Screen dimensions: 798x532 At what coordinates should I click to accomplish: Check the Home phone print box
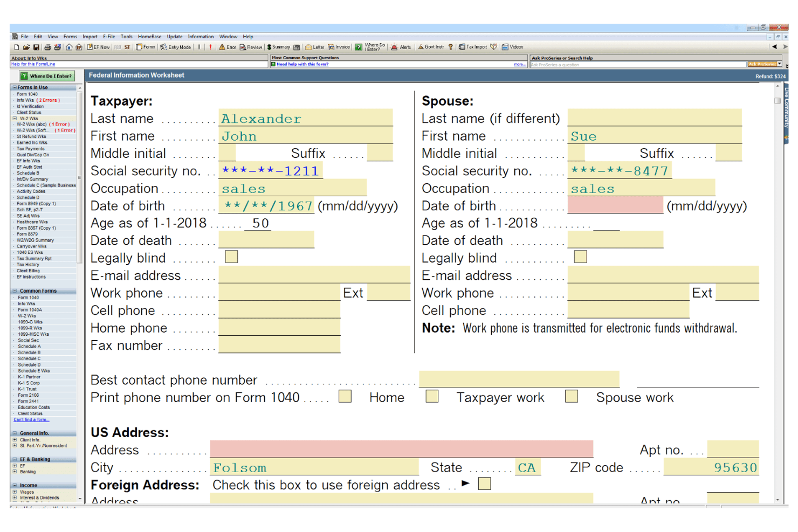point(345,396)
